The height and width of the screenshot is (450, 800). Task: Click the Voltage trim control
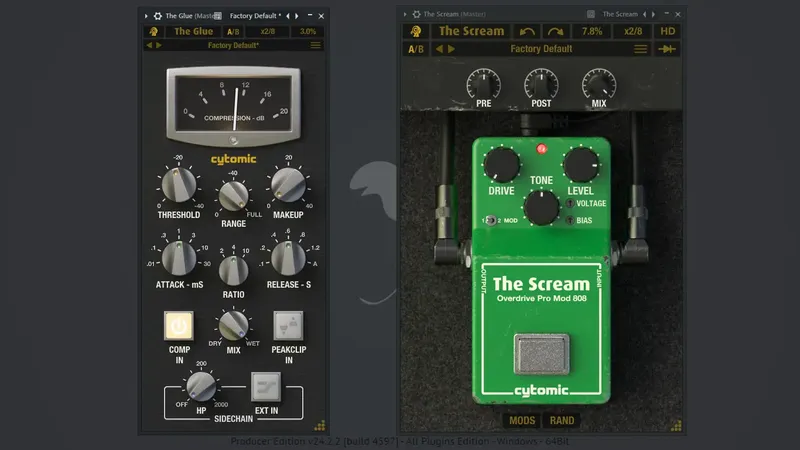[x=570, y=203]
